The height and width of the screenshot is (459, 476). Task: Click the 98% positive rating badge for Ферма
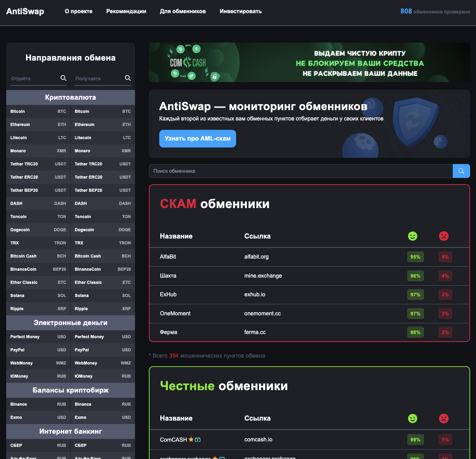[x=415, y=332]
